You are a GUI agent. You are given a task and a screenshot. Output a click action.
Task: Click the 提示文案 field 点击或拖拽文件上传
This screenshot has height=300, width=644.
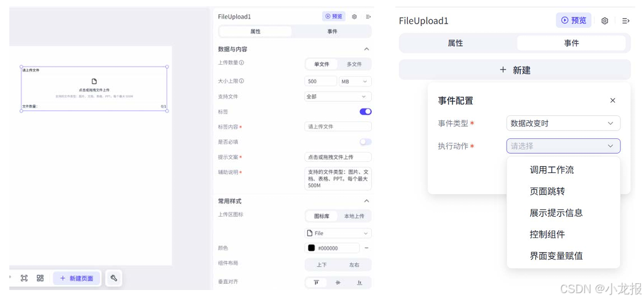pyautogui.click(x=338, y=157)
